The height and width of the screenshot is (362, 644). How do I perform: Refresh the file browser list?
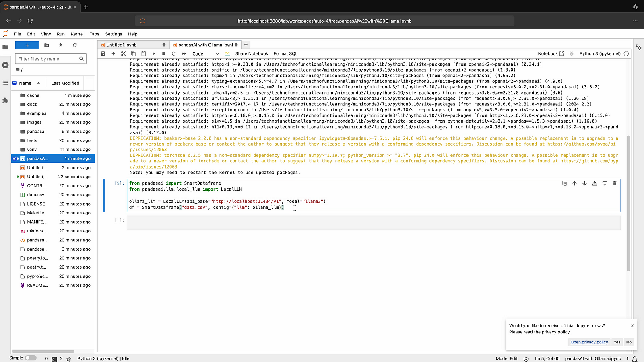tap(74, 45)
